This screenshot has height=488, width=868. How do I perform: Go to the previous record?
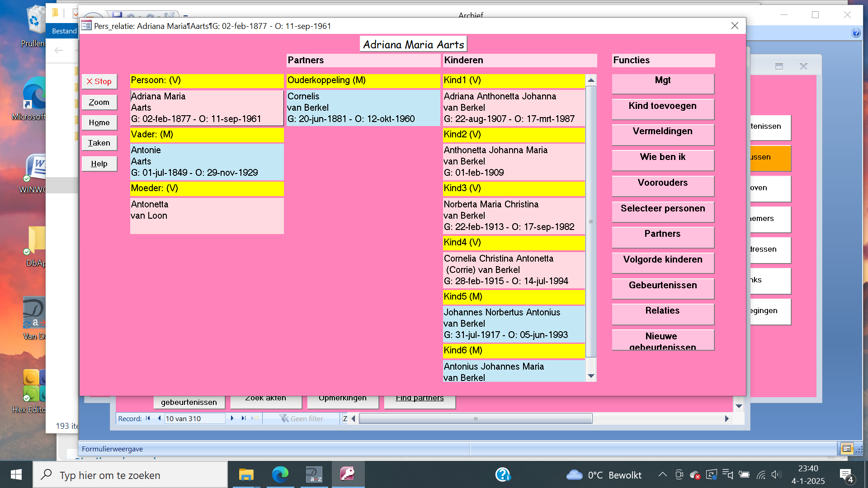pyautogui.click(x=159, y=418)
